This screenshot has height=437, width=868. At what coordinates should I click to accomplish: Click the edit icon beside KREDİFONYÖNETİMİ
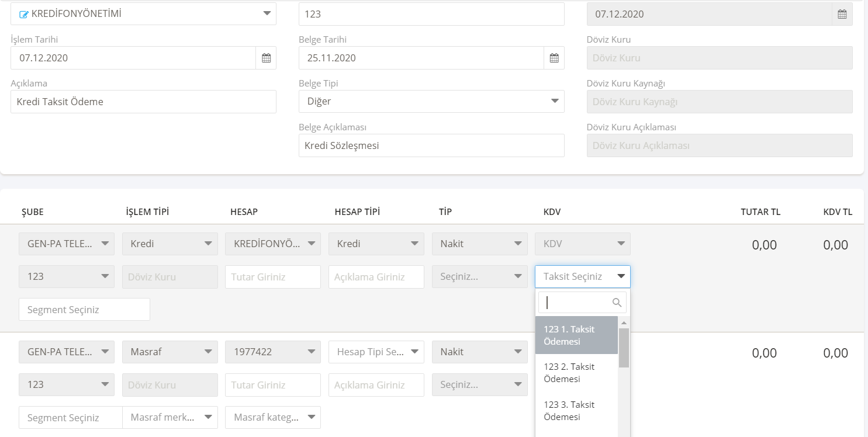point(24,14)
